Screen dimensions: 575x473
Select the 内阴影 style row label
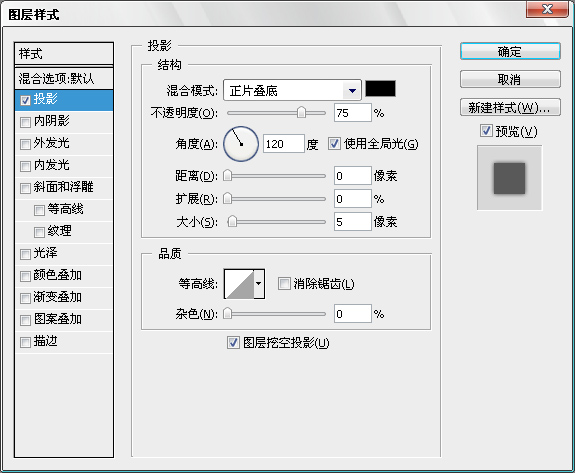pos(52,121)
